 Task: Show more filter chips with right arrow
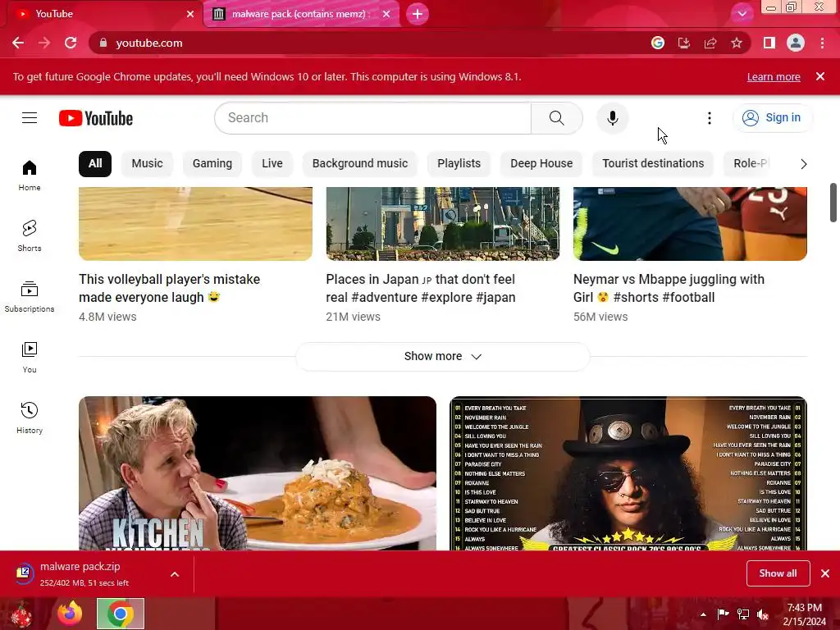click(803, 164)
